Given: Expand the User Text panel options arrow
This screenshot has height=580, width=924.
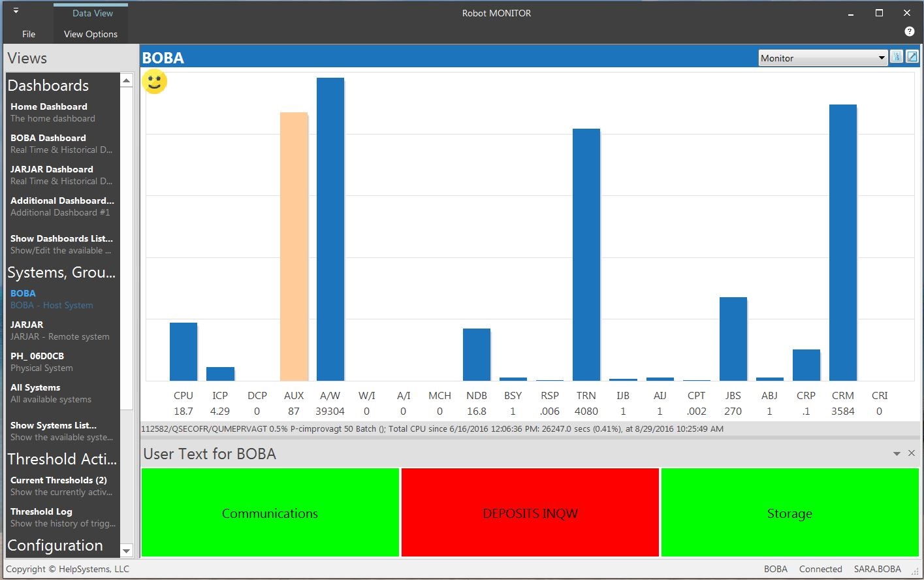Looking at the screenshot, I should 897,453.
